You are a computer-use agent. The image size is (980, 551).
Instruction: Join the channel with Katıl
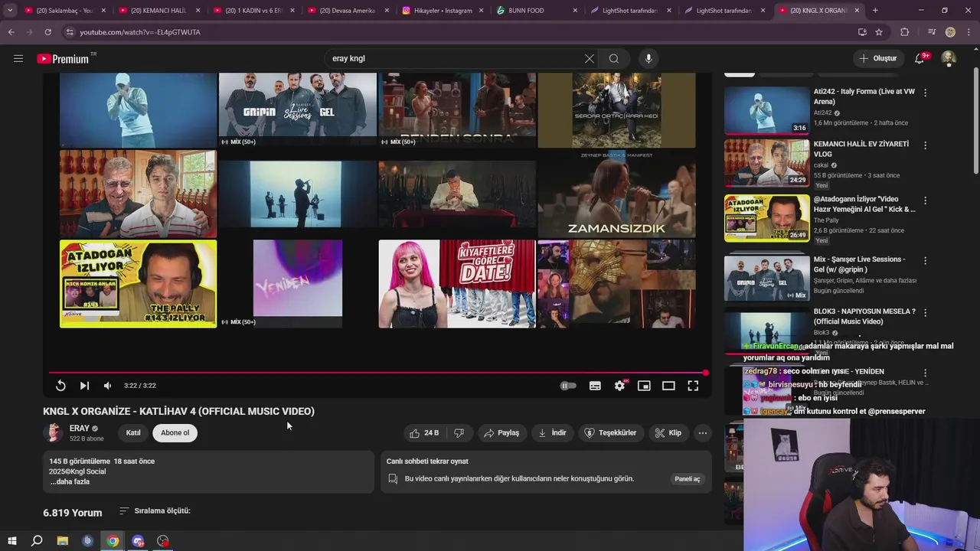click(x=133, y=433)
